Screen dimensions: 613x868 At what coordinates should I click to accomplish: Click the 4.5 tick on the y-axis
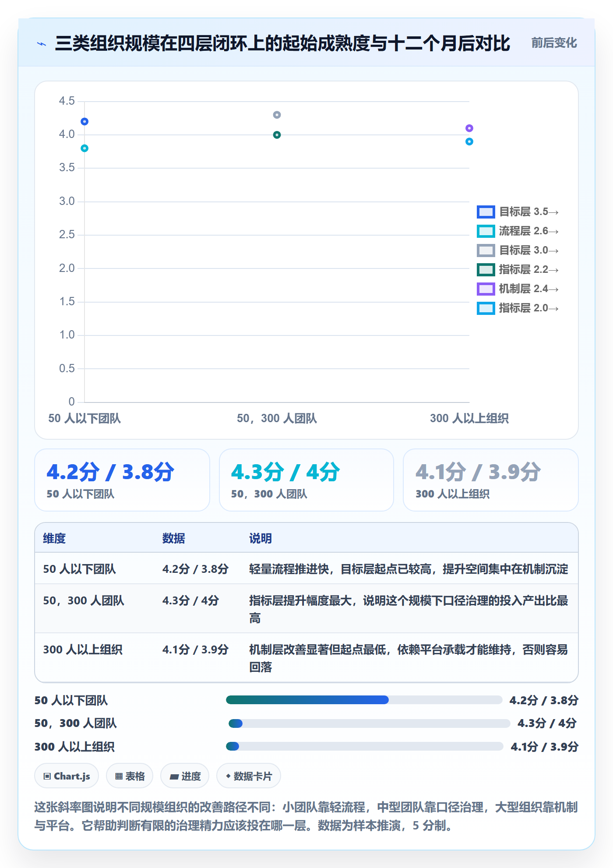pos(67,101)
